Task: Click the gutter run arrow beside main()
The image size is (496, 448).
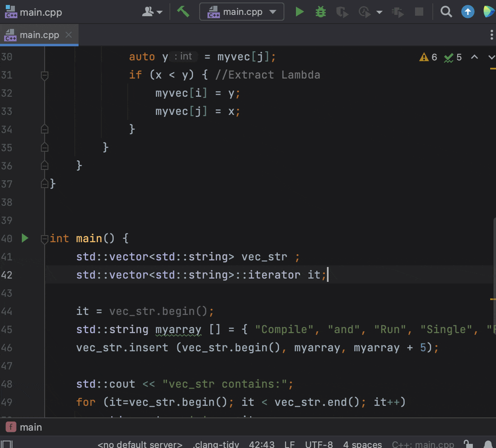Action: tap(25, 238)
